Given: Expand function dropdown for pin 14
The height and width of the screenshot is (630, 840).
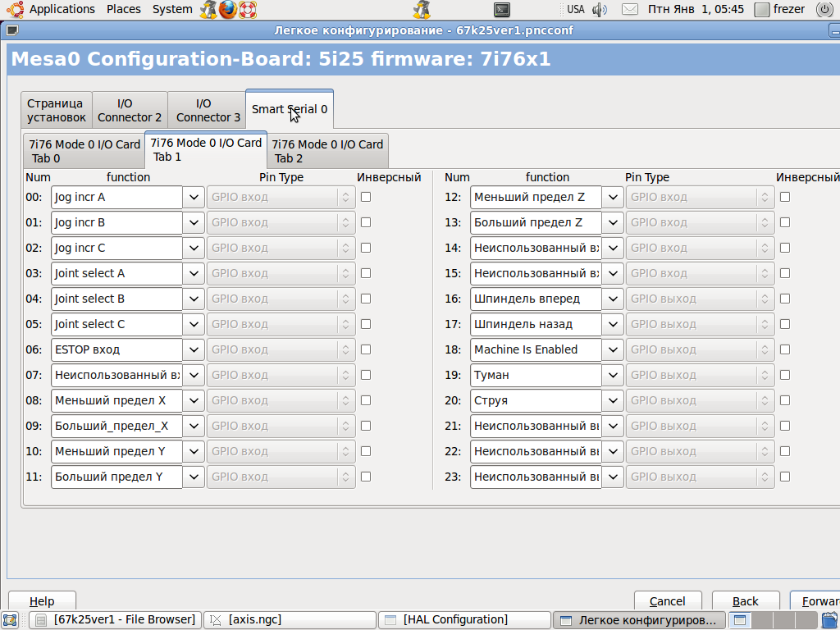Looking at the screenshot, I should [x=612, y=248].
